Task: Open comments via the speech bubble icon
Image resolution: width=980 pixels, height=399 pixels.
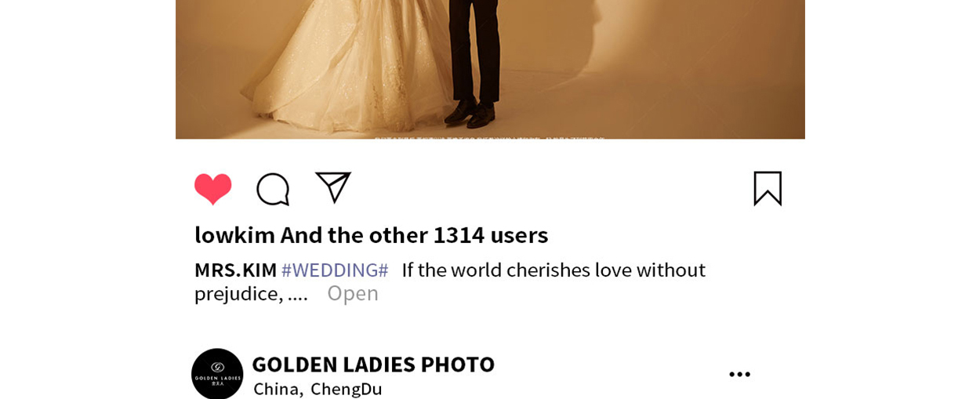Action: click(273, 189)
